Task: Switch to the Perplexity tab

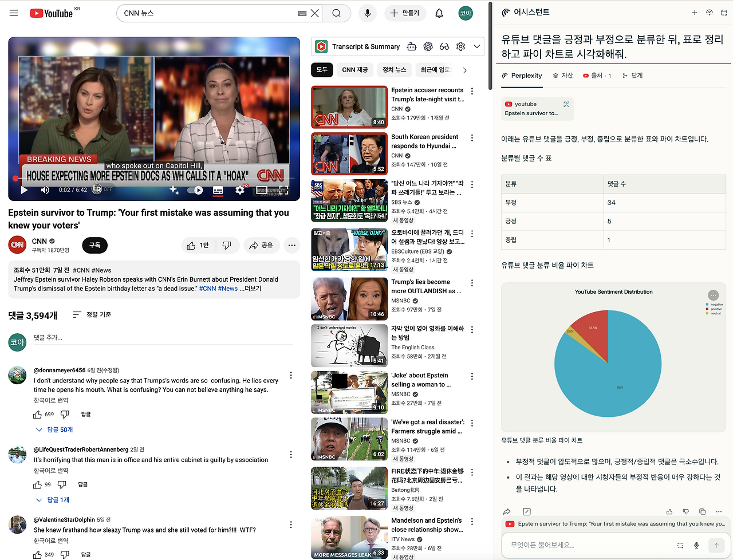Action: 522,76
